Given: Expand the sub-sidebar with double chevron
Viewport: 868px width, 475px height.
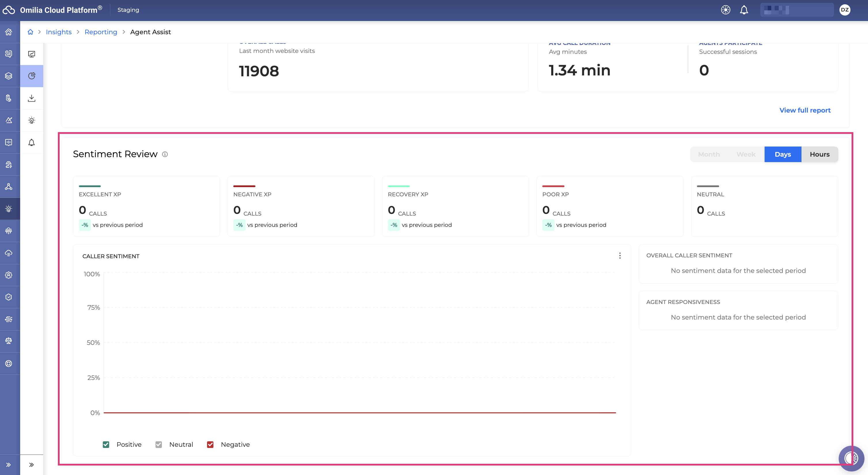Looking at the screenshot, I should click(32, 465).
